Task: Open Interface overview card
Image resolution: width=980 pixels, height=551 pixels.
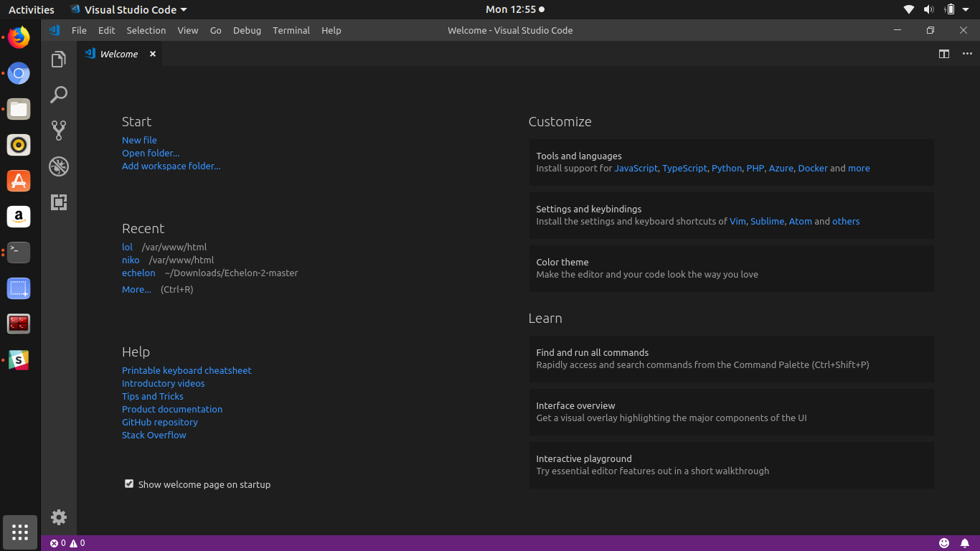Action: (732, 412)
